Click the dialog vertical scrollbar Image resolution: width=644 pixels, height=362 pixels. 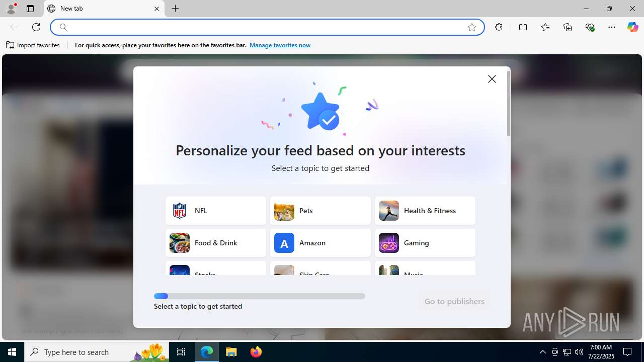click(509, 104)
